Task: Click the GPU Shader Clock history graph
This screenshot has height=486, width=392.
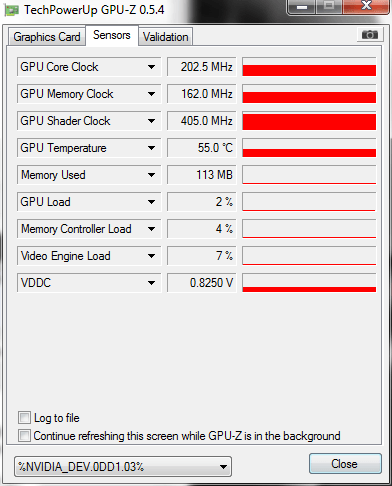Action: [309, 121]
